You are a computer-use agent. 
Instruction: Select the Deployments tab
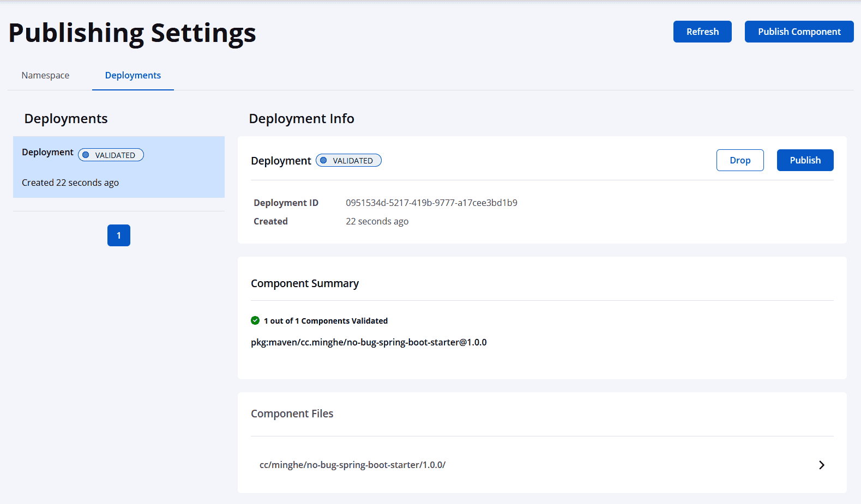point(133,75)
